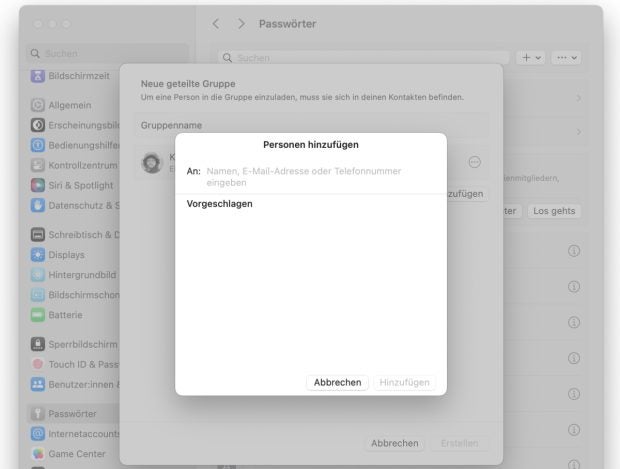Open Allgemein settings icon
620x469 pixels.
(x=38, y=105)
